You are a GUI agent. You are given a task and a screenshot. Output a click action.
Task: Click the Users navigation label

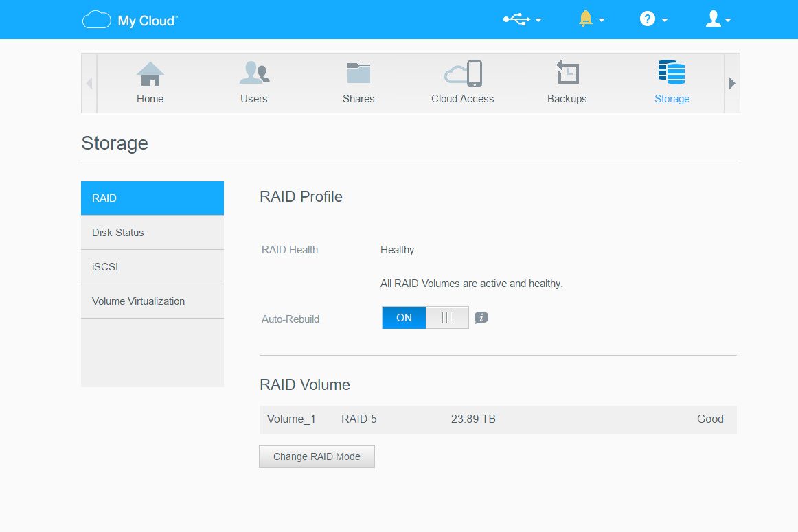pyautogui.click(x=254, y=99)
